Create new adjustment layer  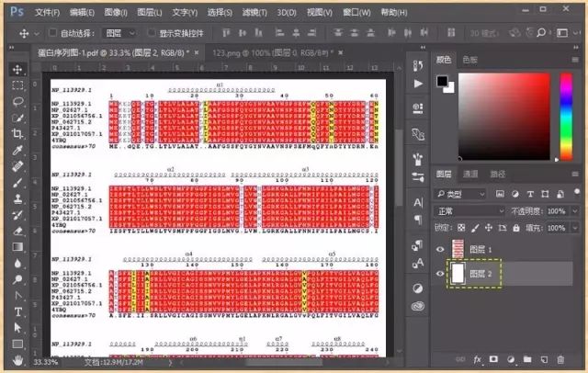[x=511, y=359]
